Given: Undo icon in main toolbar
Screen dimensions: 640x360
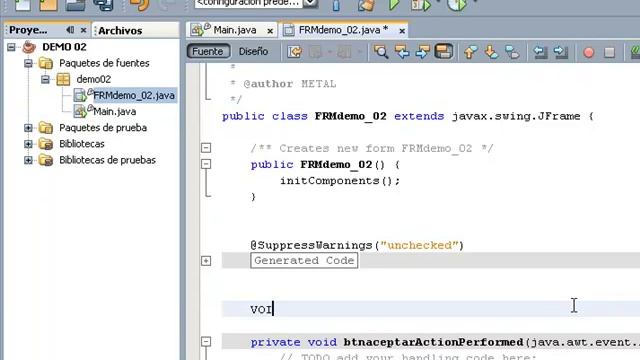Looking at the screenshot, I should tap(139, 4).
